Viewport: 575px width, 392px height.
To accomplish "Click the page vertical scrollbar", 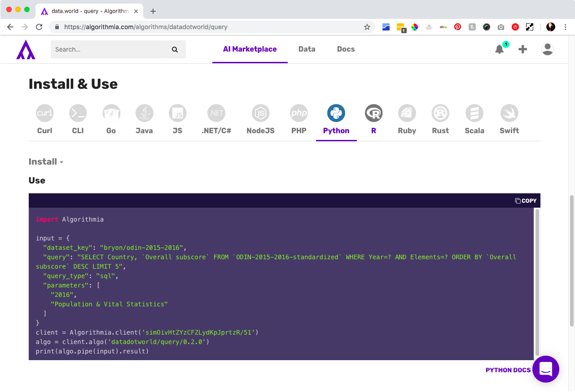I will 571,260.
